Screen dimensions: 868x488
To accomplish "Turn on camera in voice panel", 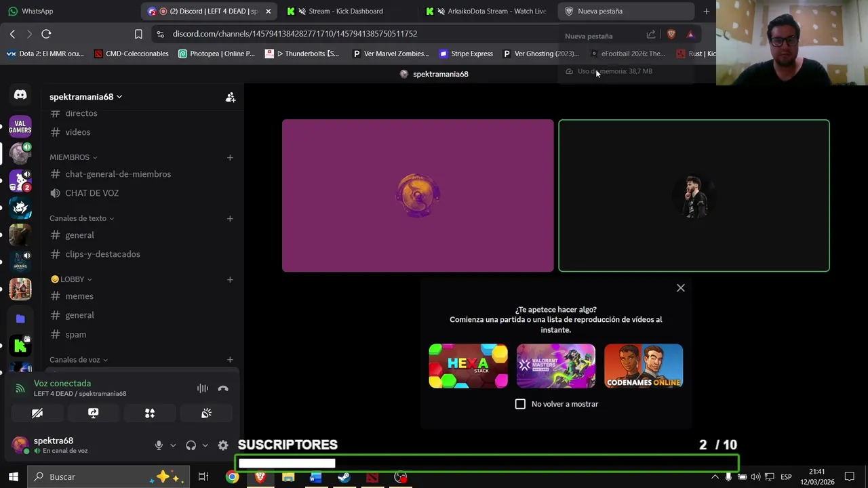I will (37, 413).
